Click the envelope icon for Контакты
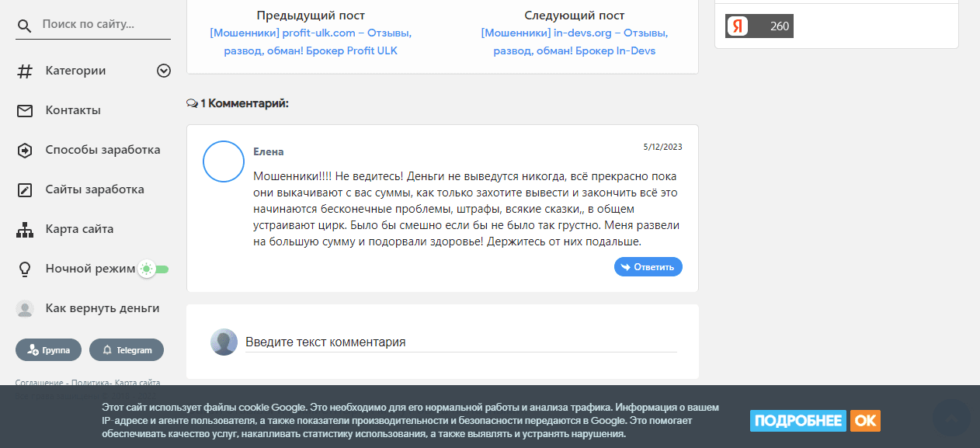The image size is (980, 448). pos(25,111)
